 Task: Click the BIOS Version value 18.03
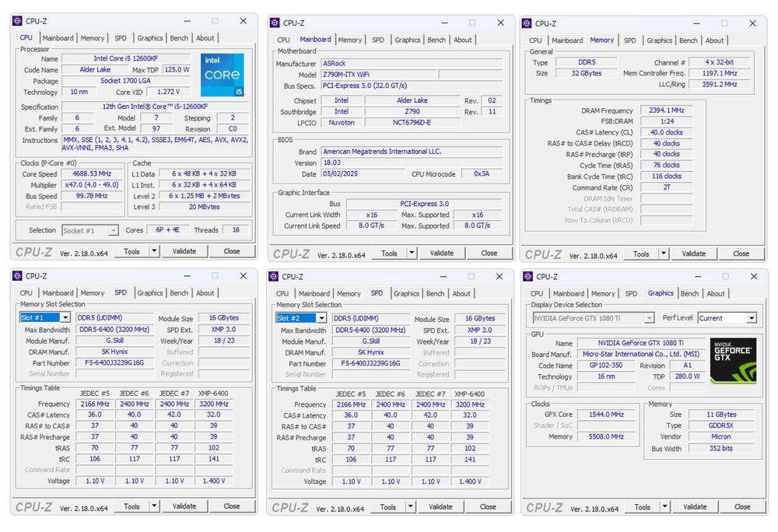(412, 163)
